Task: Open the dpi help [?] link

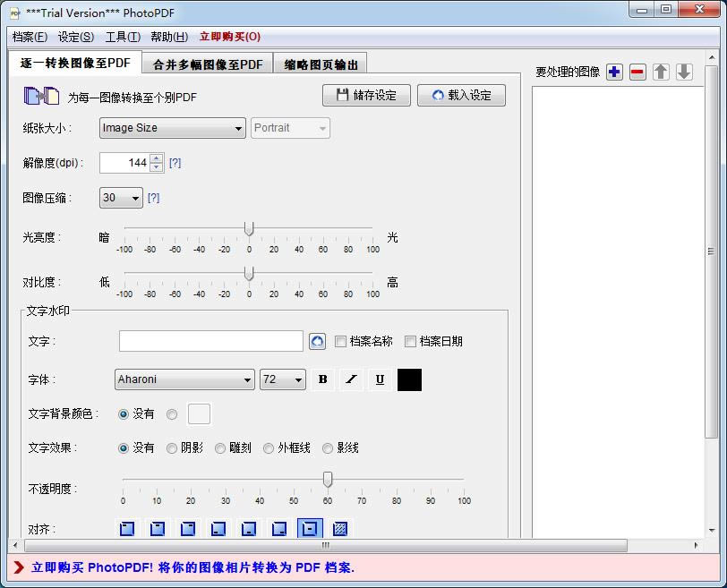Action: pyautogui.click(x=175, y=163)
